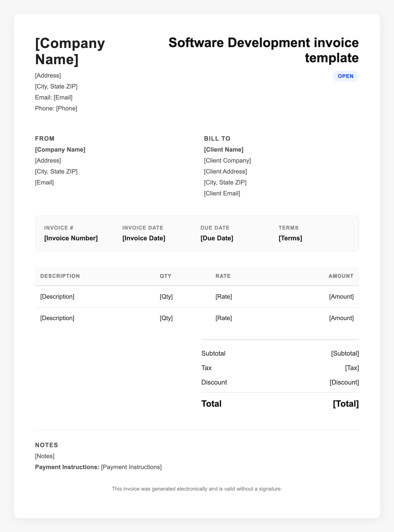Click the Phone: [Phone] line

click(x=56, y=108)
